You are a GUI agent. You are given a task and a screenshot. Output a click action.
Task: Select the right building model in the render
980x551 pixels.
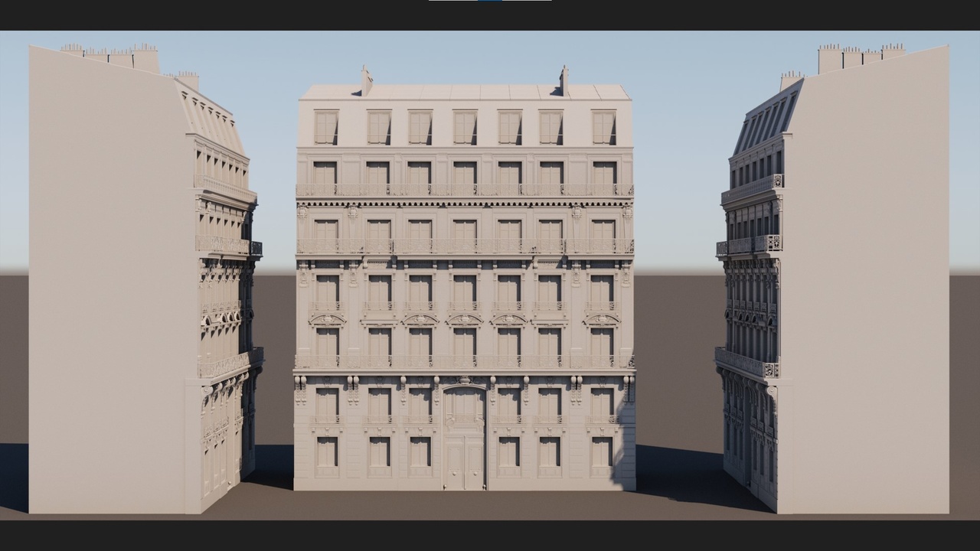(x=833, y=279)
